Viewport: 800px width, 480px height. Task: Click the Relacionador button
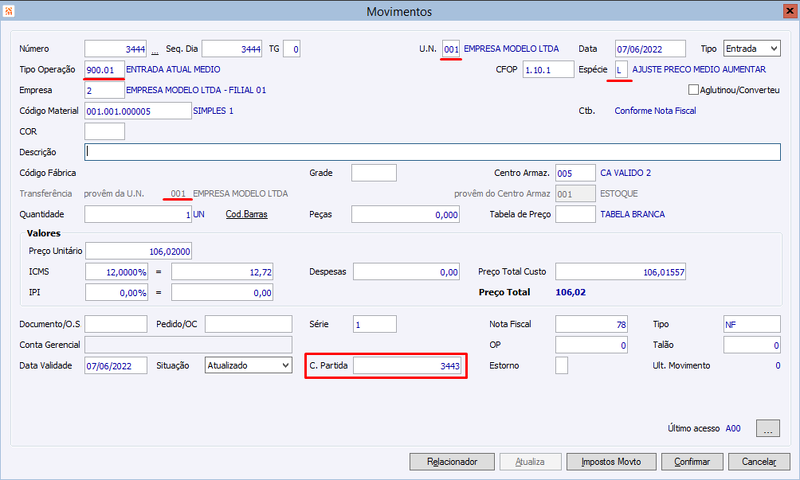(452, 462)
